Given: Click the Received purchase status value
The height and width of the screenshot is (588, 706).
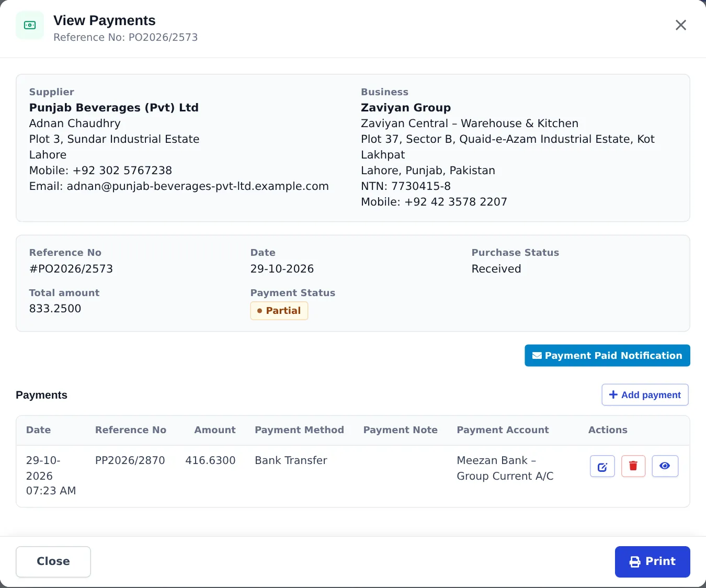Looking at the screenshot, I should tap(496, 269).
